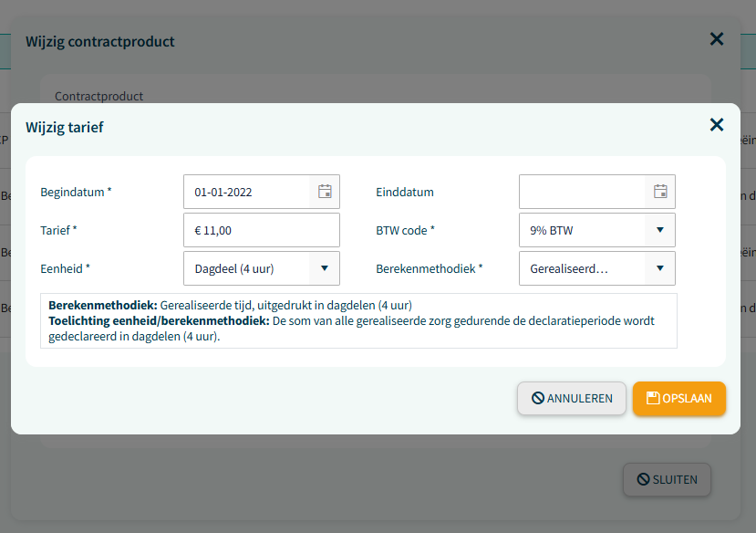The height and width of the screenshot is (533, 756).
Task: Open the Einddatum calendar picker icon
Action: [x=660, y=192]
